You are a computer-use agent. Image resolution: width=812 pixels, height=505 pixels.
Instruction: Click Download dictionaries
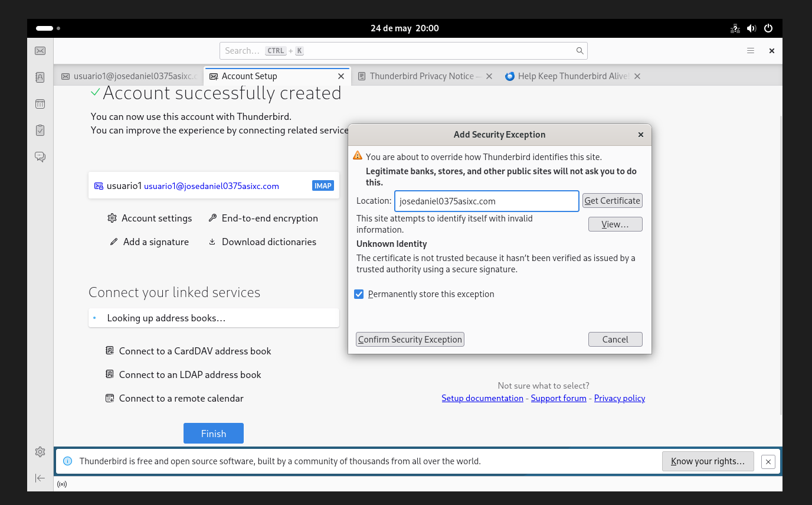click(262, 242)
